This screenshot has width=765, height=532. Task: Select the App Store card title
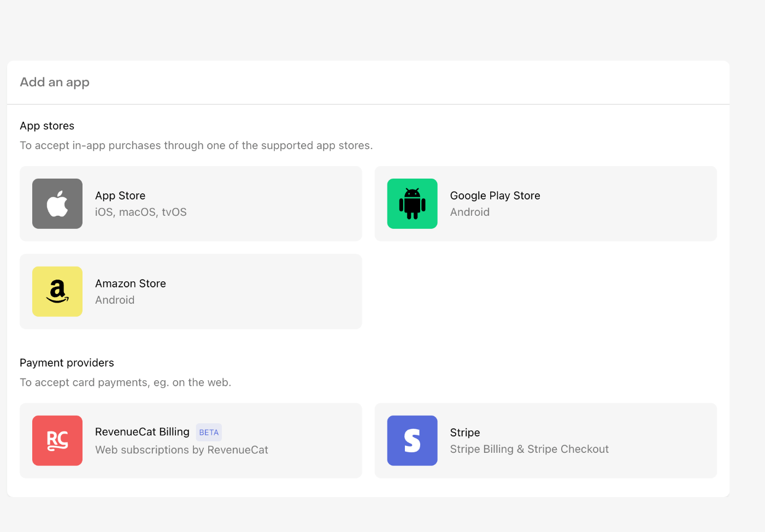click(120, 196)
